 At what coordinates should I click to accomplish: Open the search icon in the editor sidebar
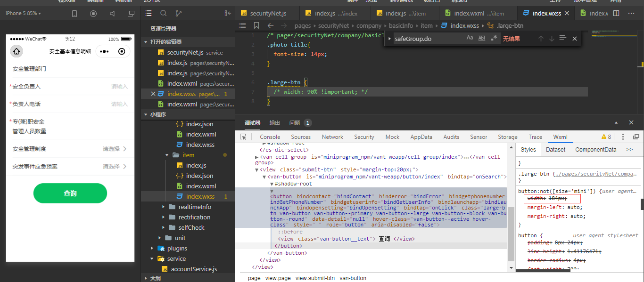[x=164, y=13]
